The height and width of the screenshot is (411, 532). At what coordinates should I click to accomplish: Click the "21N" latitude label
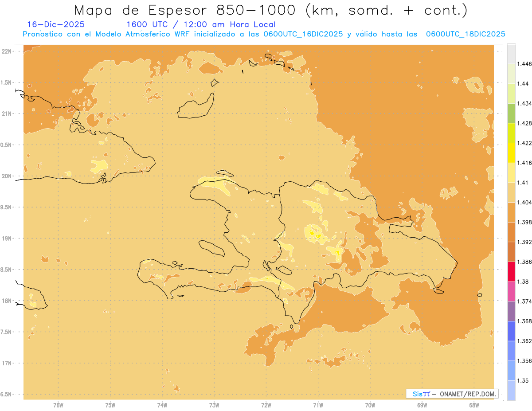coord(7,114)
